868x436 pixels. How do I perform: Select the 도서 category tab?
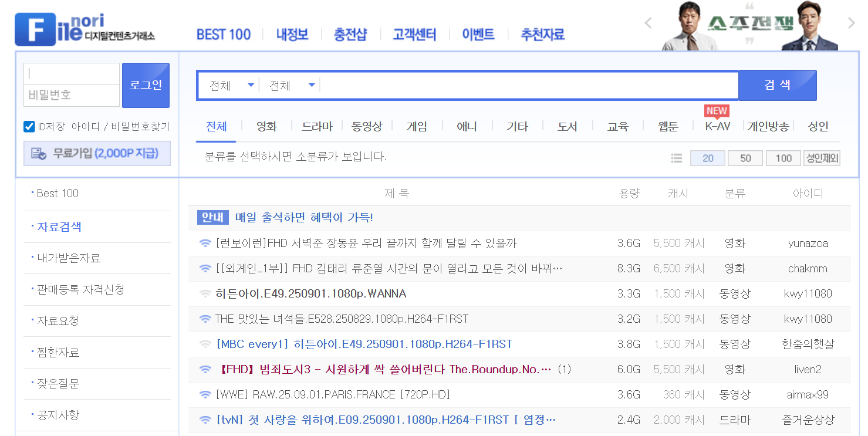pos(568,127)
